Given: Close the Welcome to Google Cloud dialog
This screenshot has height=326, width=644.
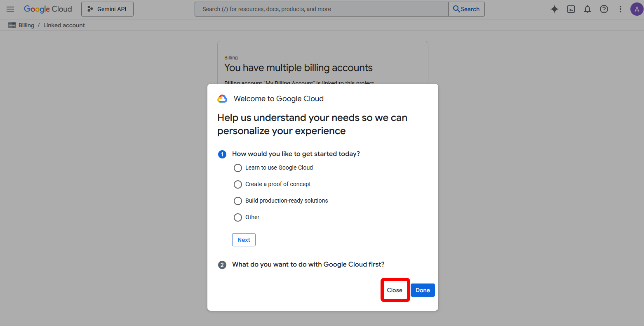Looking at the screenshot, I should [x=395, y=290].
